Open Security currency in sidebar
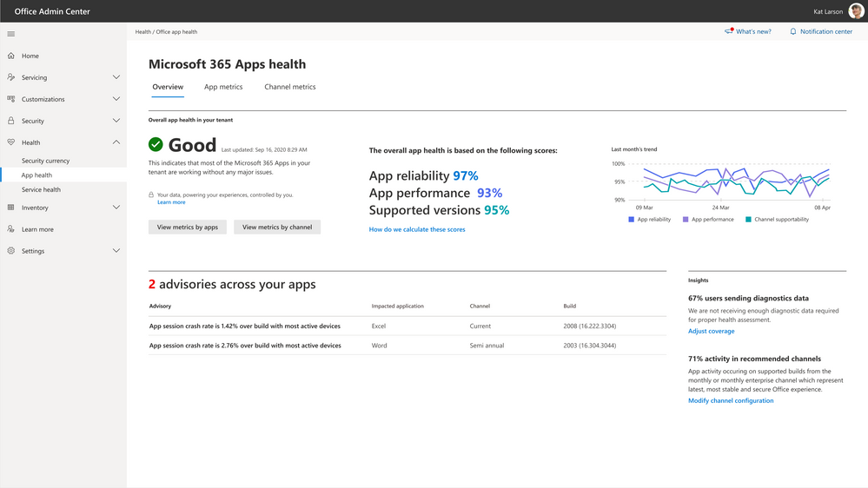 [45, 161]
